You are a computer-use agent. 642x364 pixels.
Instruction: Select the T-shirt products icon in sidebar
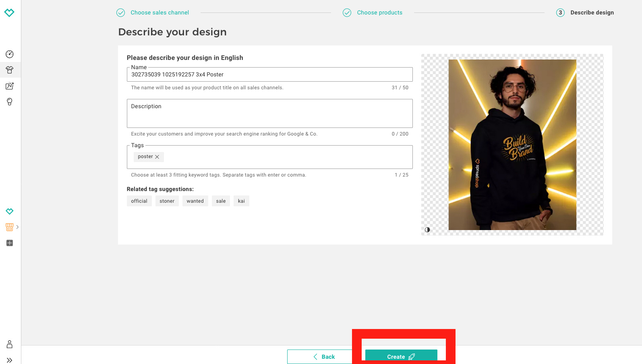tap(10, 70)
